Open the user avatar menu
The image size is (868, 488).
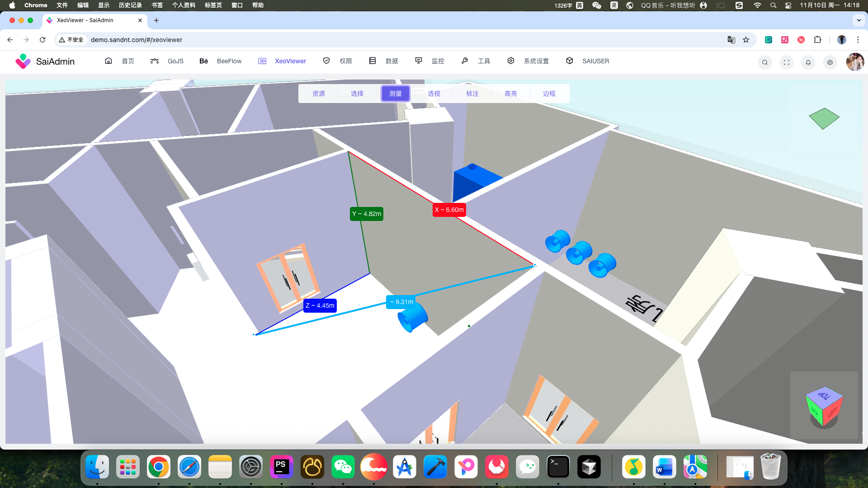[x=854, y=62]
